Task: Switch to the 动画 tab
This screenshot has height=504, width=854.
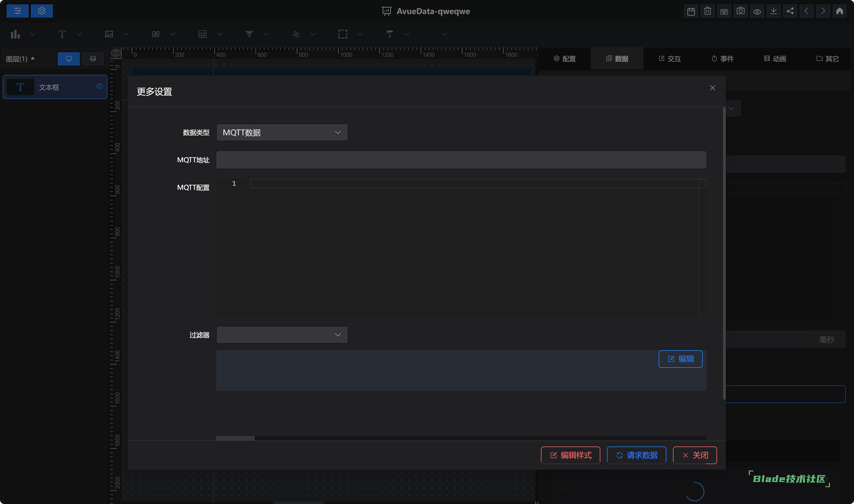Action: click(x=775, y=59)
